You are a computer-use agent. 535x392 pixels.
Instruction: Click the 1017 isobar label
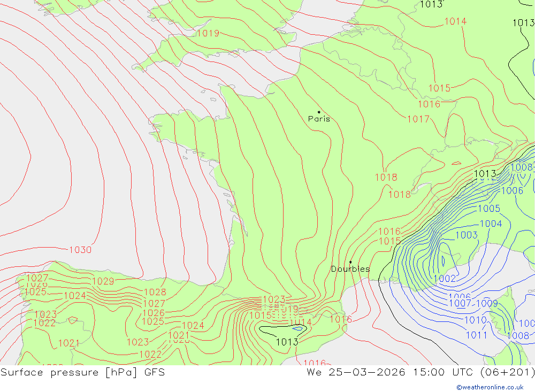click(418, 119)
